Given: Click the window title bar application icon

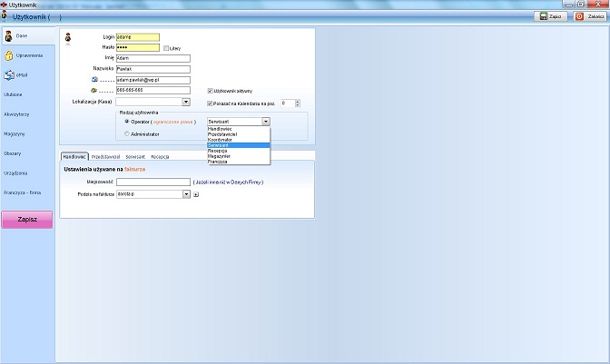Looking at the screenshot, I should [4, 5].
